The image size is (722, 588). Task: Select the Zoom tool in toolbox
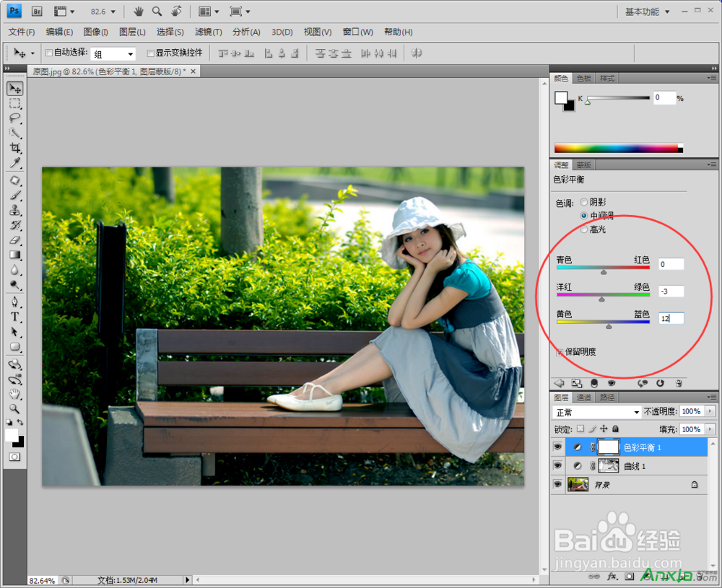point(14,408)
